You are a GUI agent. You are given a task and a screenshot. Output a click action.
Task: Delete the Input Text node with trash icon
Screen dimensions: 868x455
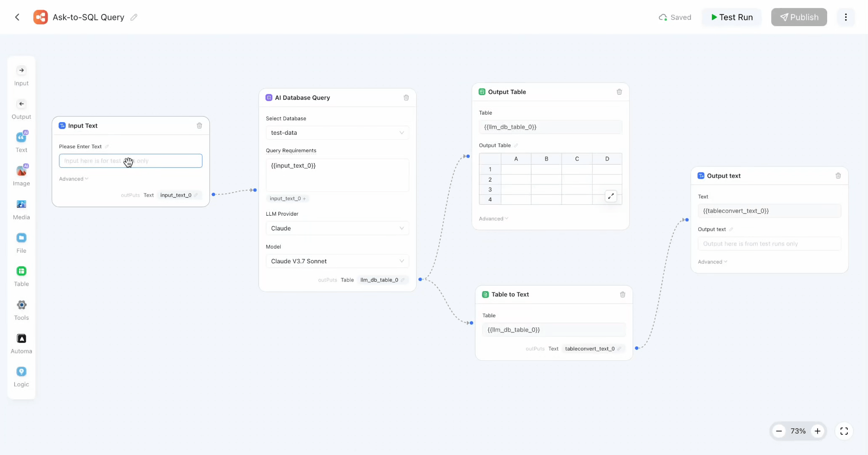pos(199,126)
